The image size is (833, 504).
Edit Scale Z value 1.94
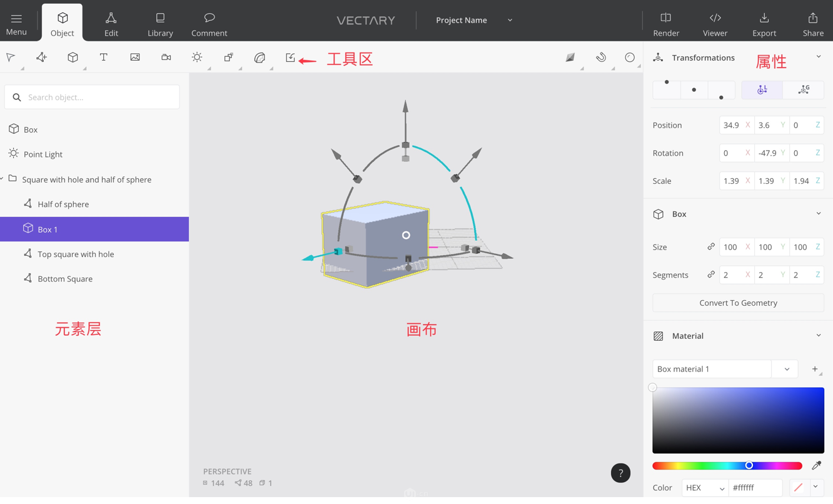click(x=807, y=181)
